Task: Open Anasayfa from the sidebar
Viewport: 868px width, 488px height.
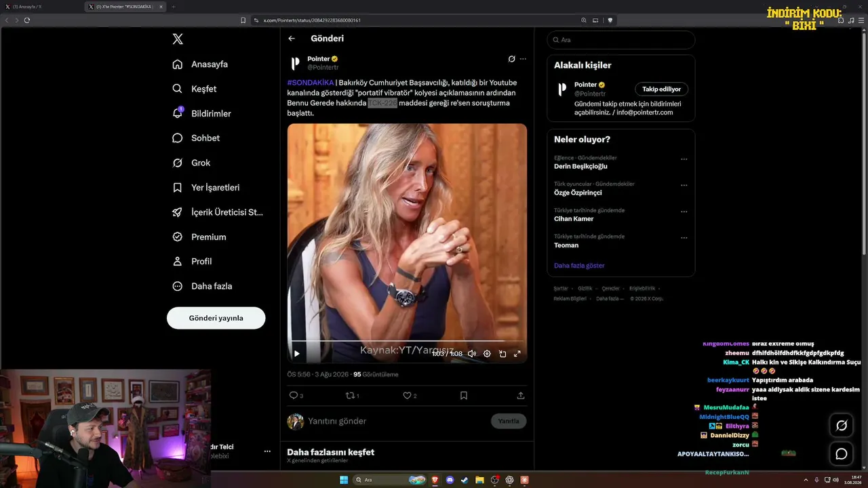Action: click(200, 64)
